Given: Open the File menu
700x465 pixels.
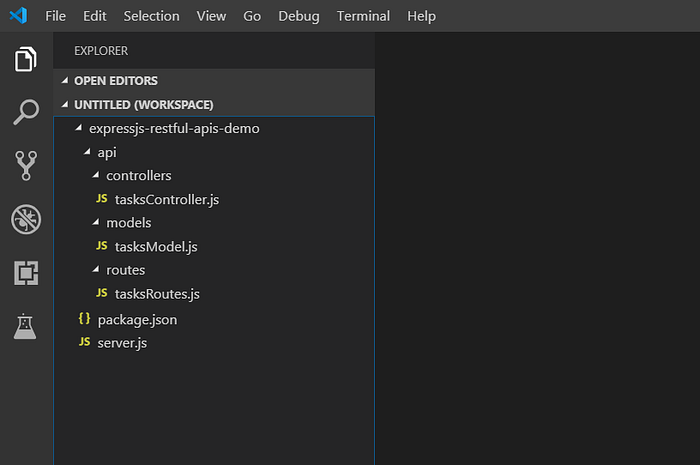Looking at the screenshot, I should coord(55,16).
